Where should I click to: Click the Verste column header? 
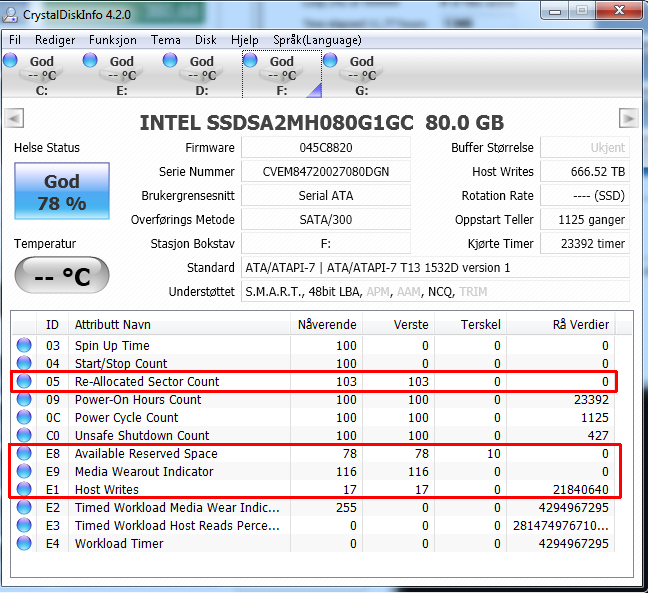tap(399, 325)
